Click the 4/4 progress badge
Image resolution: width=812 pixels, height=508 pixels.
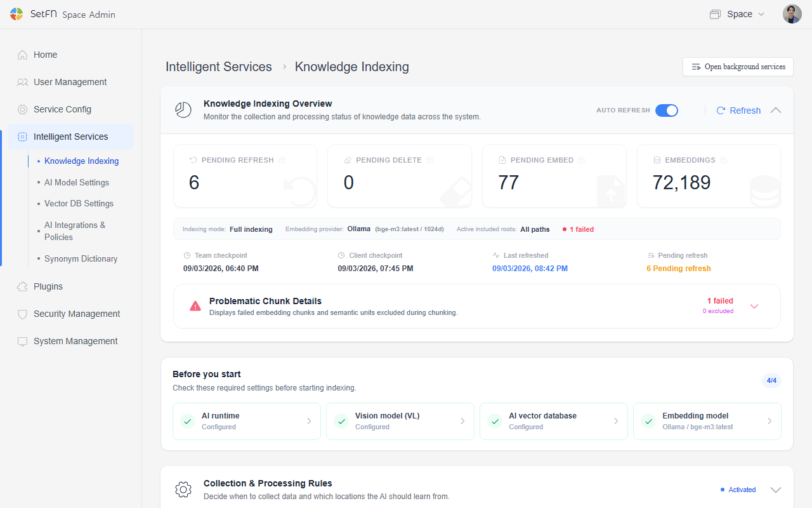(771, 381)
